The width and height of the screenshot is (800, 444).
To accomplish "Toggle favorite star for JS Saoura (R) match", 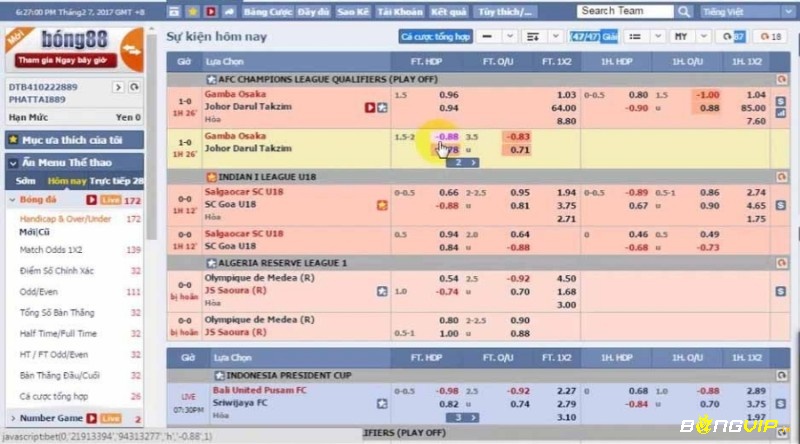I will pos(382,291).
